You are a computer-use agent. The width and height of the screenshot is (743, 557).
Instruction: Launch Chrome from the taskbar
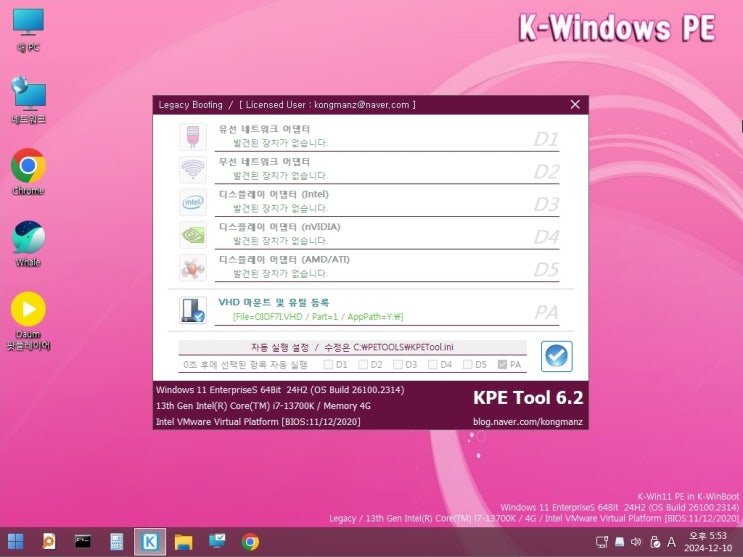250,541
